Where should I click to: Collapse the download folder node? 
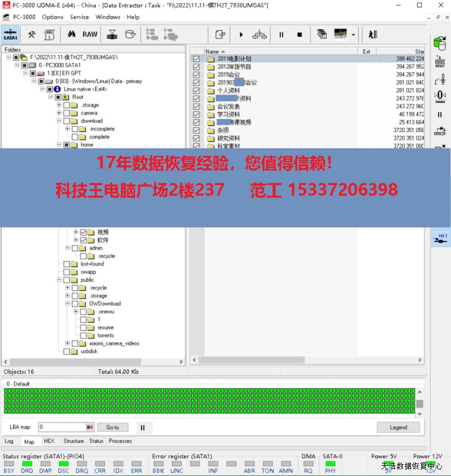[x=59, y=121]
